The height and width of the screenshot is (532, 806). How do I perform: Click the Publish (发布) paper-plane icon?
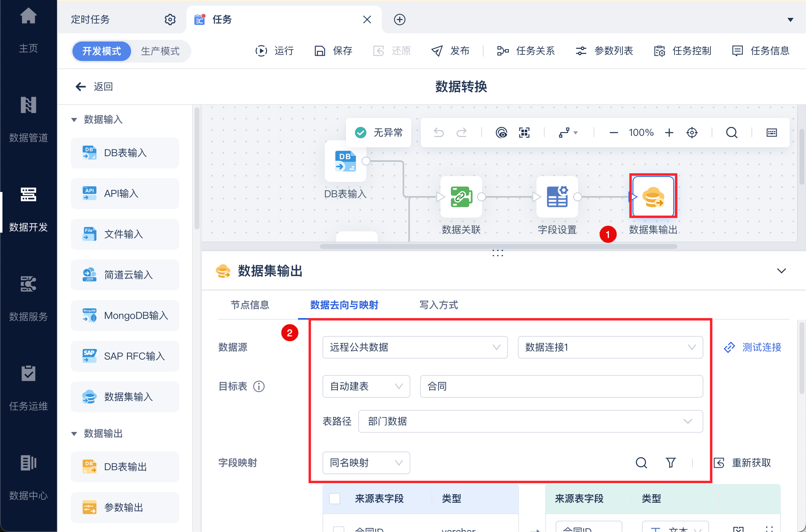(x=437, y=51)
